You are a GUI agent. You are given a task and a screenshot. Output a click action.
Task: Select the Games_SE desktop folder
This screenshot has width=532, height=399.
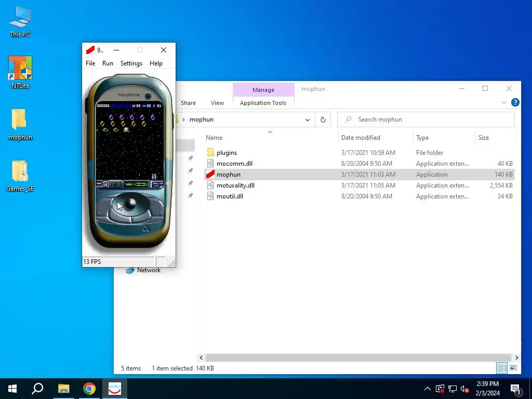coord(20,176)
